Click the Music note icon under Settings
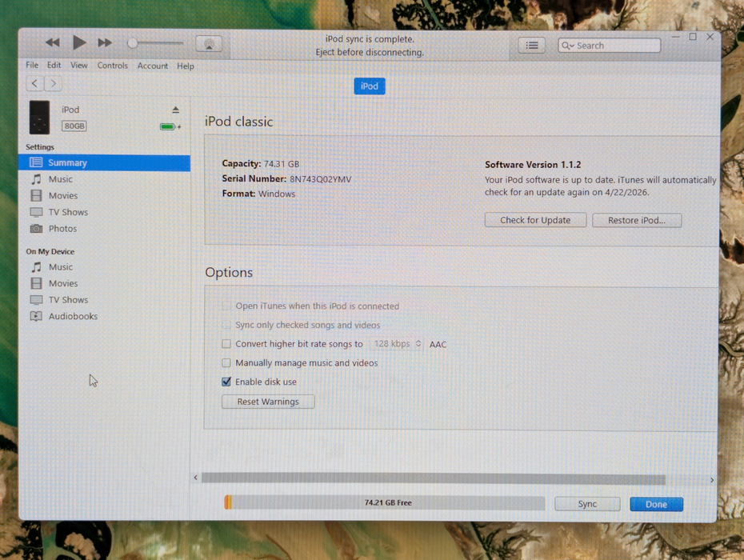Image resolution: width=744 pixels, height=560 pixels. point(36,179)
